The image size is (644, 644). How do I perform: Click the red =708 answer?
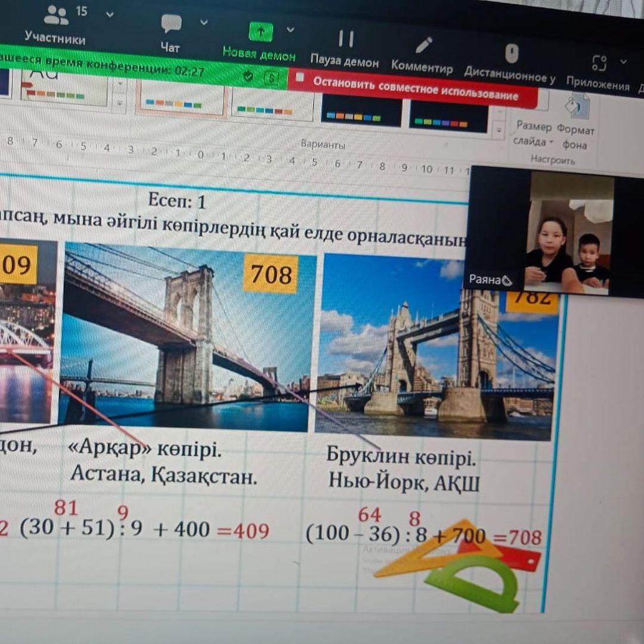click(x=518, y=537)
